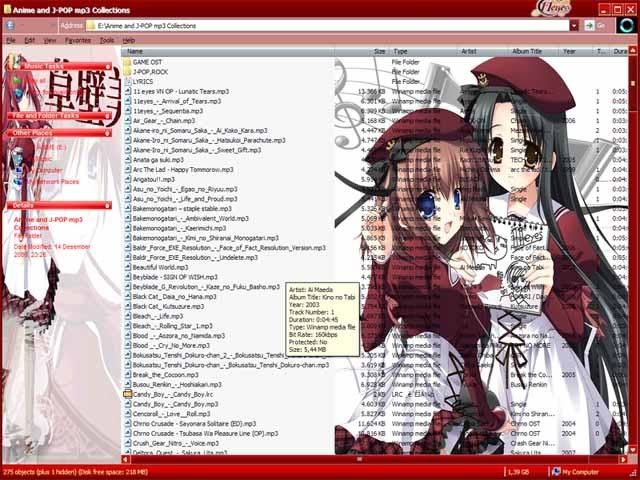This screenshot has height=480, width=640.
Task: Select Black Cat_Daia_no_Hana.mp3
Action: [x=175, y=297]
